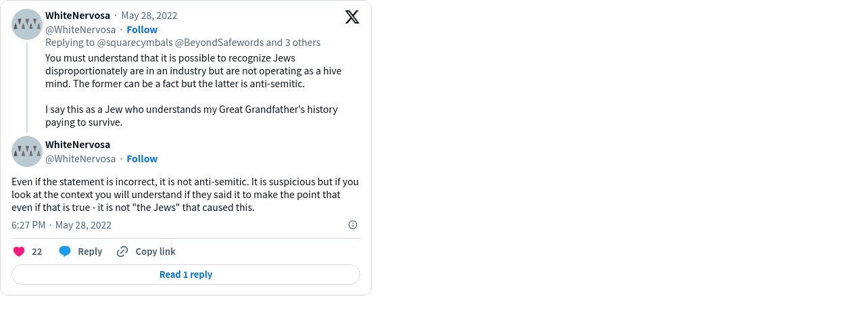
Task: Follow WhiteNervosa from the main tweet
Action: (x=142, y=159)
